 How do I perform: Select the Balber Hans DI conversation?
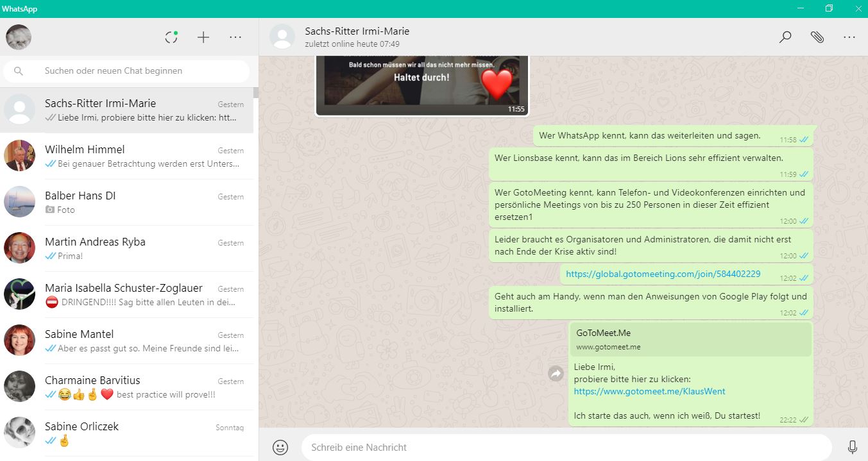[128, 203]
